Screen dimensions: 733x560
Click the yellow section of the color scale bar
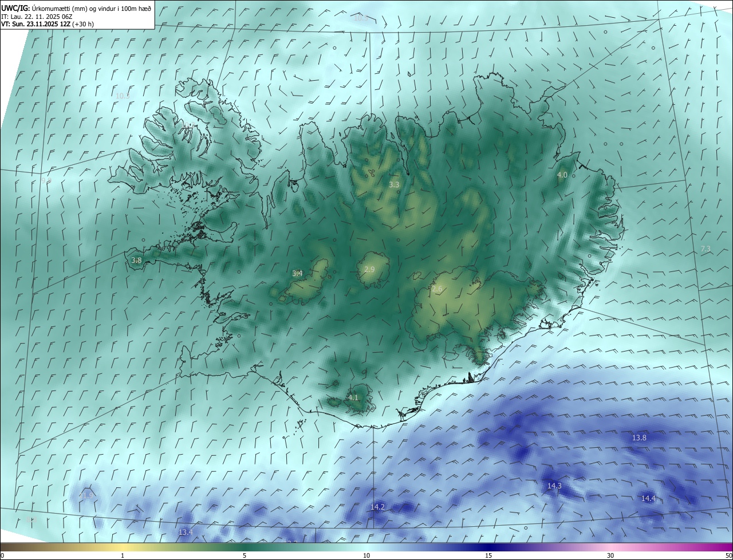[x=123, y=547]
